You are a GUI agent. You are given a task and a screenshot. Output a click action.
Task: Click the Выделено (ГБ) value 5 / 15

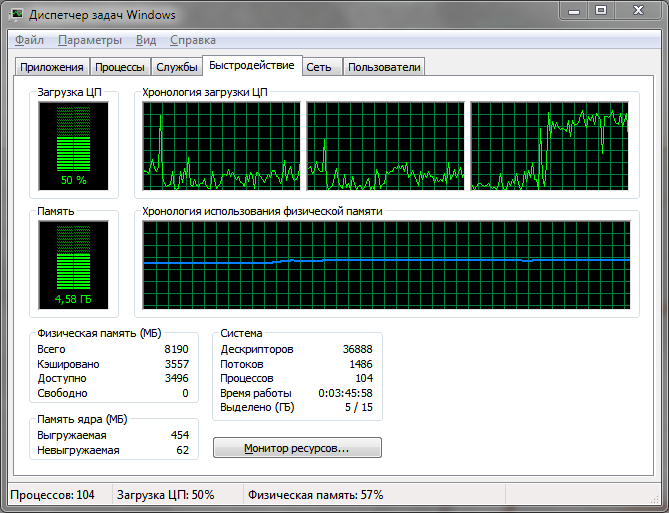(x=358, y=407)
